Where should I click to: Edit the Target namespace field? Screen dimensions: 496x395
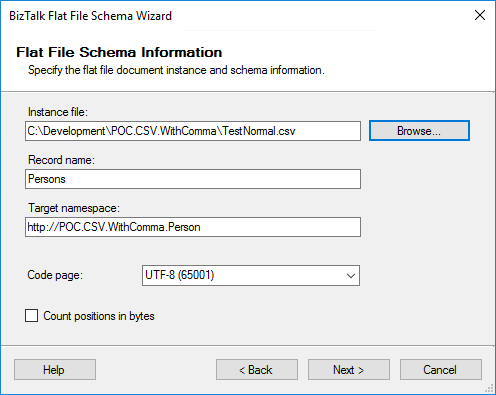[193, 227]
